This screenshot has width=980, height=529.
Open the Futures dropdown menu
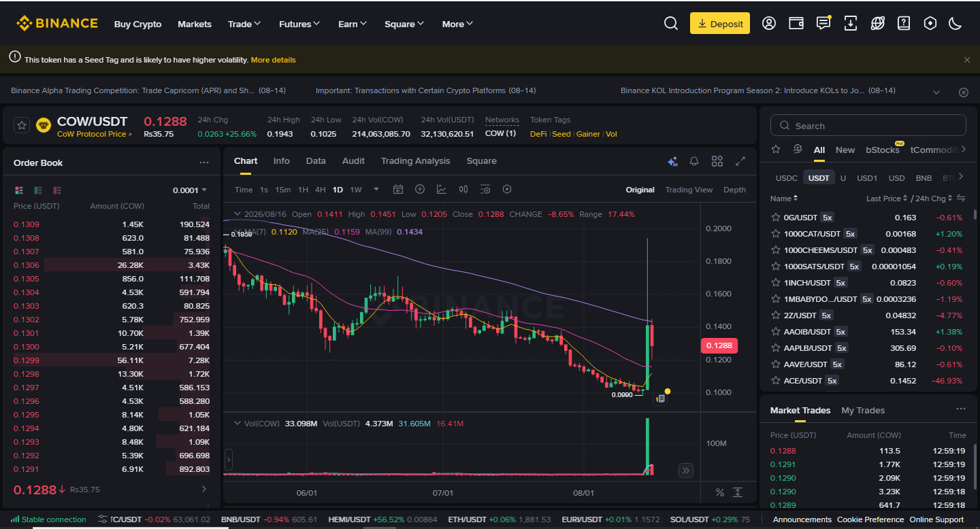(x=299, y=24)
